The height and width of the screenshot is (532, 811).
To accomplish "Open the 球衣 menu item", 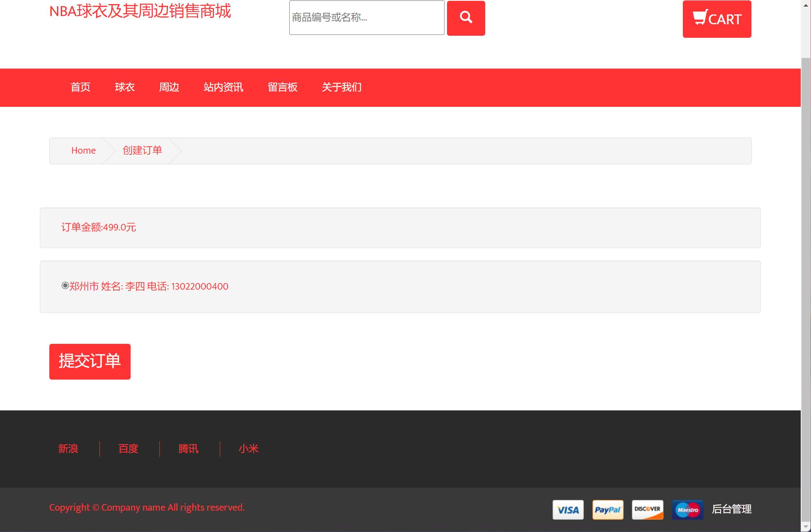I will coord(125,88).
